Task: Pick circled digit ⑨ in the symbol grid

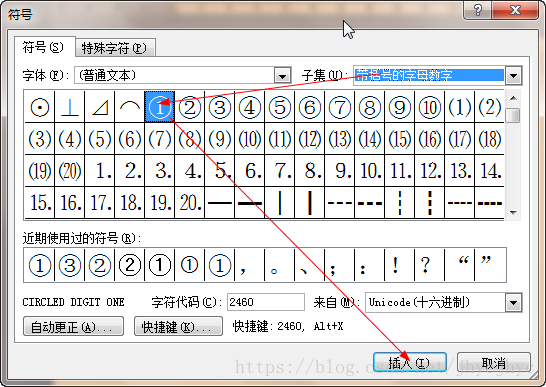Action: pyautogui.click(x=399, y=107)
